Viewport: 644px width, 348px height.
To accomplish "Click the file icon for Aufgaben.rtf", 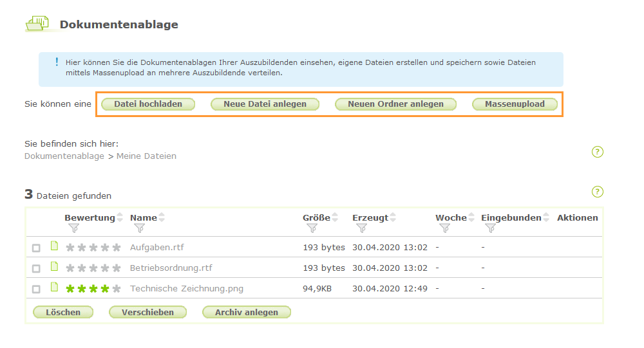I will (55, 246).
